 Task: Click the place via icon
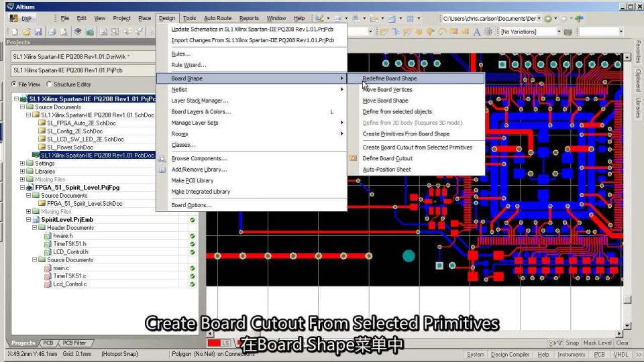pos(431,32)
